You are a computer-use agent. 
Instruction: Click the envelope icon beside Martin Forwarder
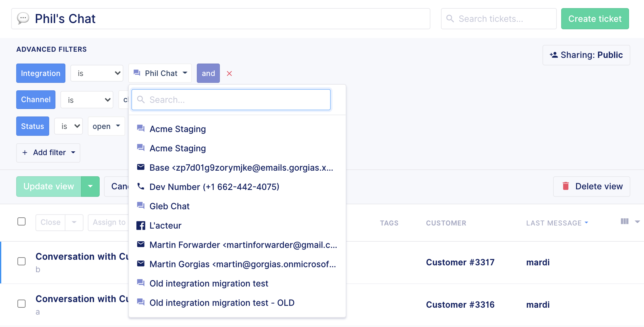141,244
